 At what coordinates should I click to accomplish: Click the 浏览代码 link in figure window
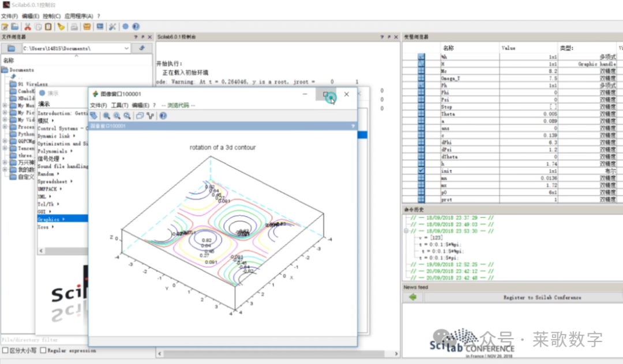pos(178,106)
